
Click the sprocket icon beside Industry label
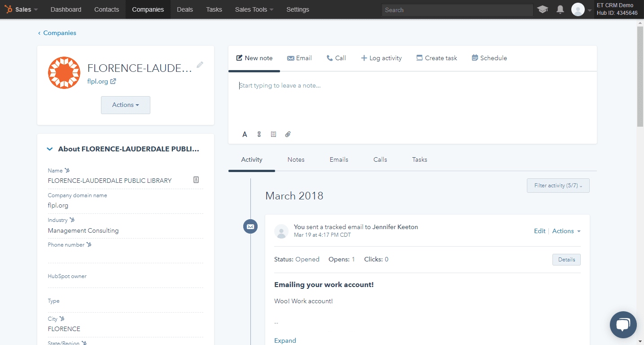(x=72, y=220)
